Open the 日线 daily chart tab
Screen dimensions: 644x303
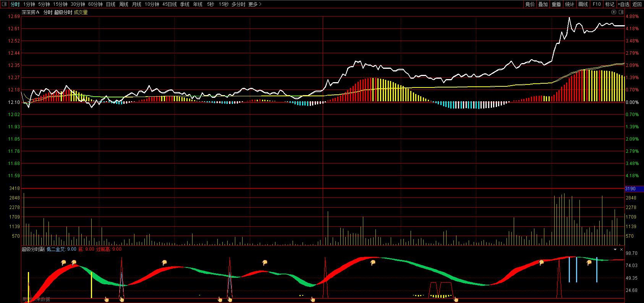click(111, 4)
